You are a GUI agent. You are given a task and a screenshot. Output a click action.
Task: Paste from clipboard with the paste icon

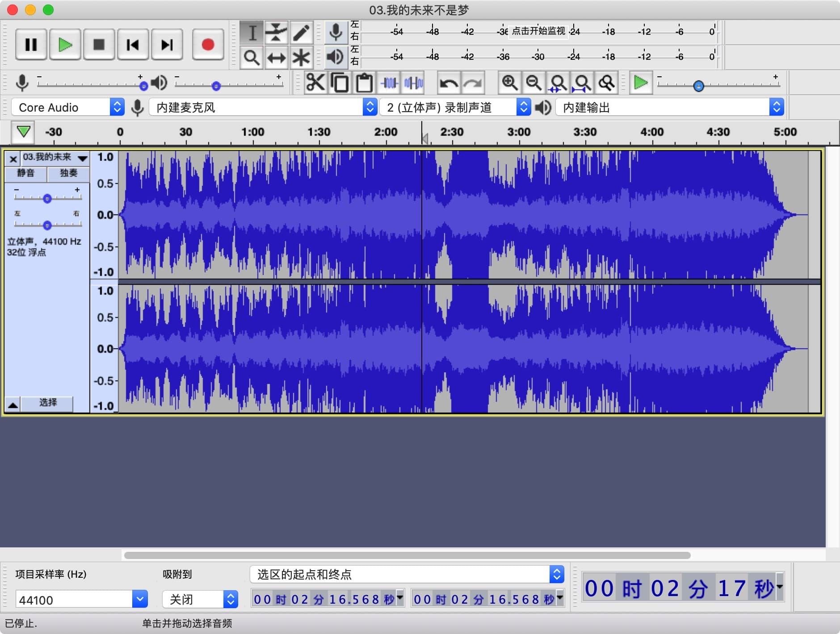pos(364,83)
